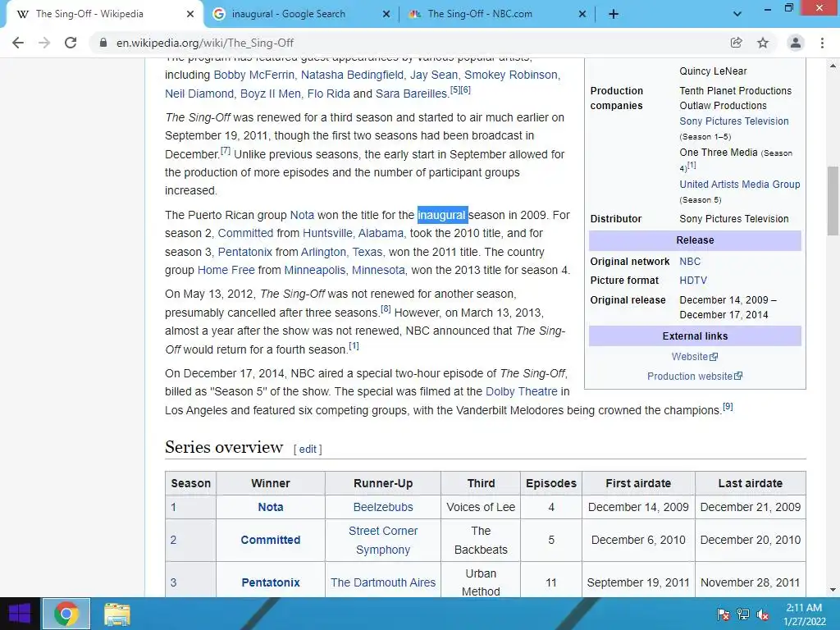This screenshot has width=840, height=630.
Task: Click the highlighted word inaugural
Action: point(442,215)
